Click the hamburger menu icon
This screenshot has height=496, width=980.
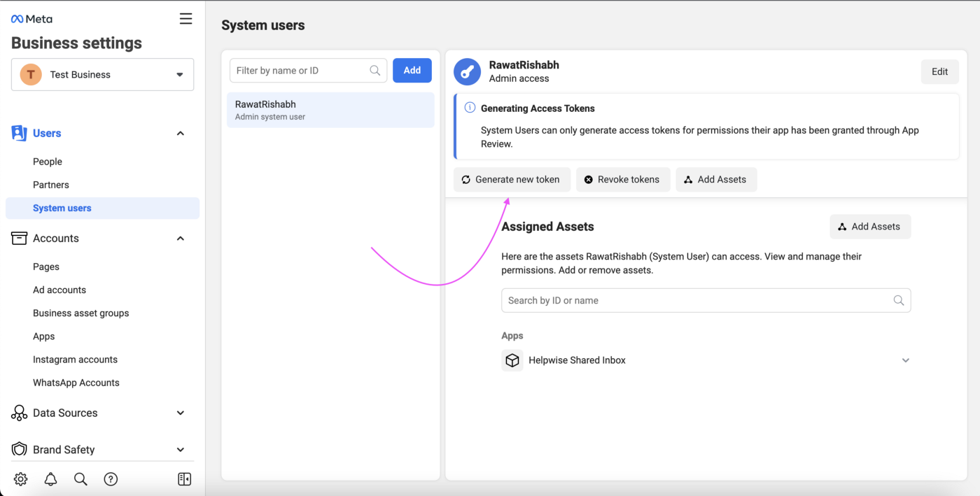pyautogui.click(x=185, y=19)
